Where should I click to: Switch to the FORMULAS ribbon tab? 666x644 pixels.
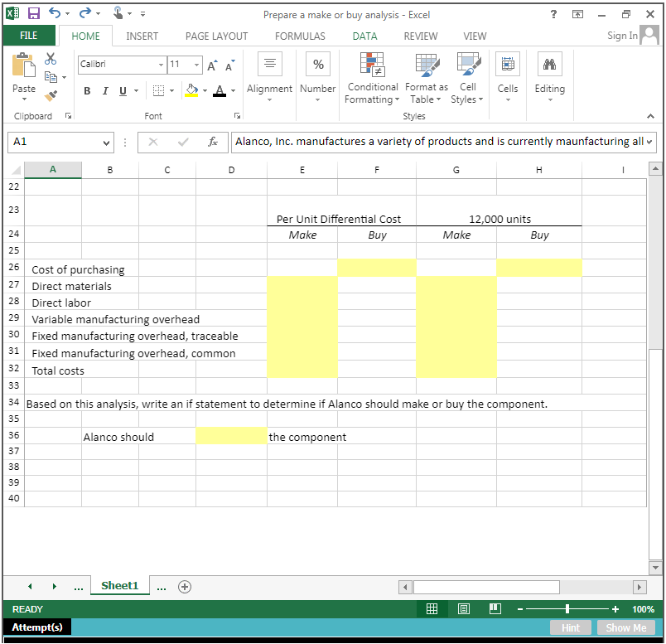299,36
